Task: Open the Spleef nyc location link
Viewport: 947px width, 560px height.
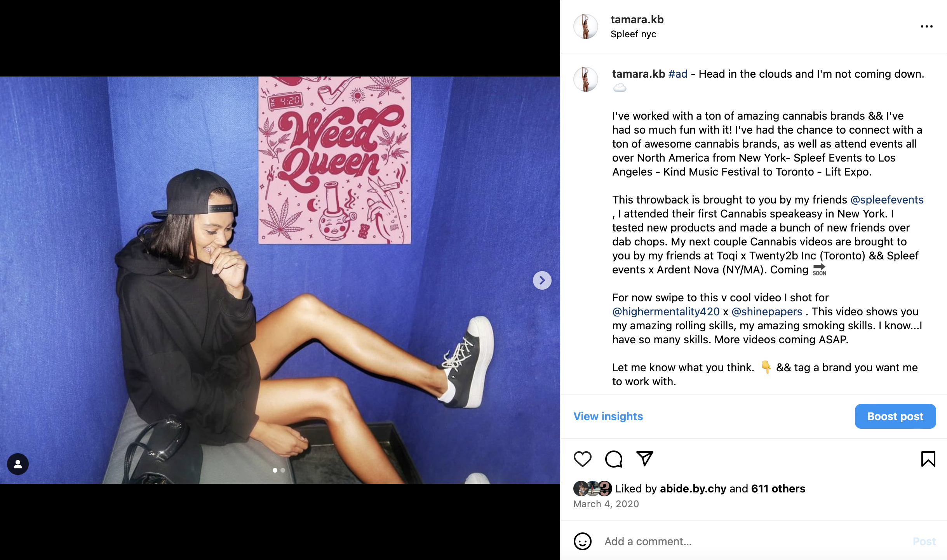Action: point(633,34)
